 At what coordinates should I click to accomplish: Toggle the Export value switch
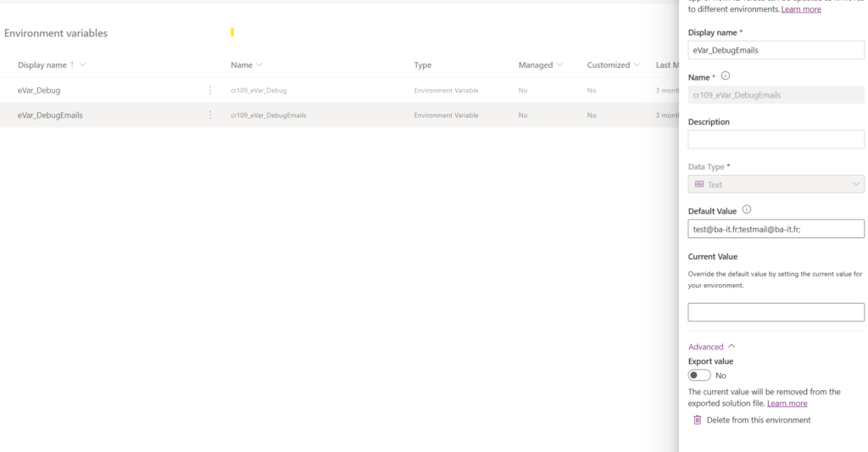tap(699, 375)
